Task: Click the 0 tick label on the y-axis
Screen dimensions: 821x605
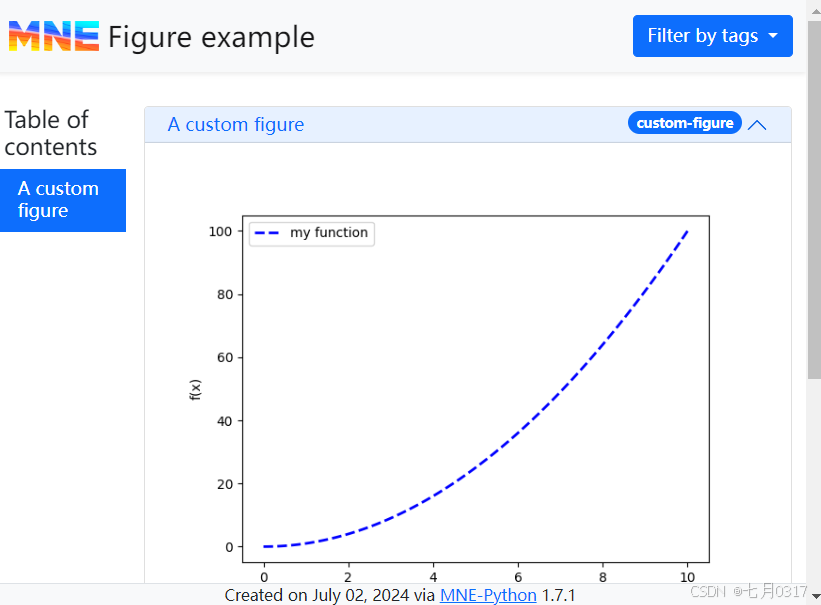Action: coord(228,547)
